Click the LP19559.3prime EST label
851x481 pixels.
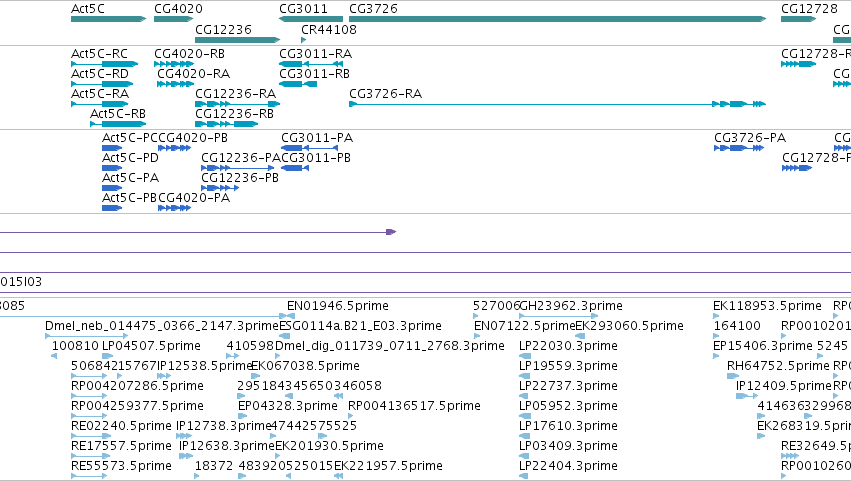568,366
